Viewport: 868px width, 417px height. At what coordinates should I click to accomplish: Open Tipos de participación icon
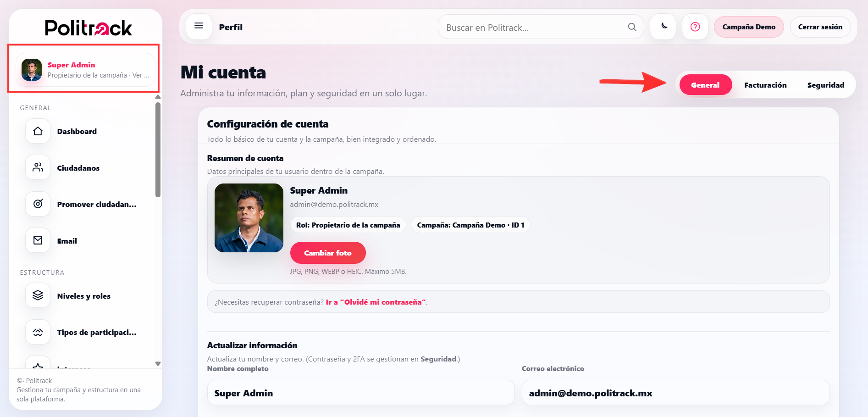(x=37, y=332)
